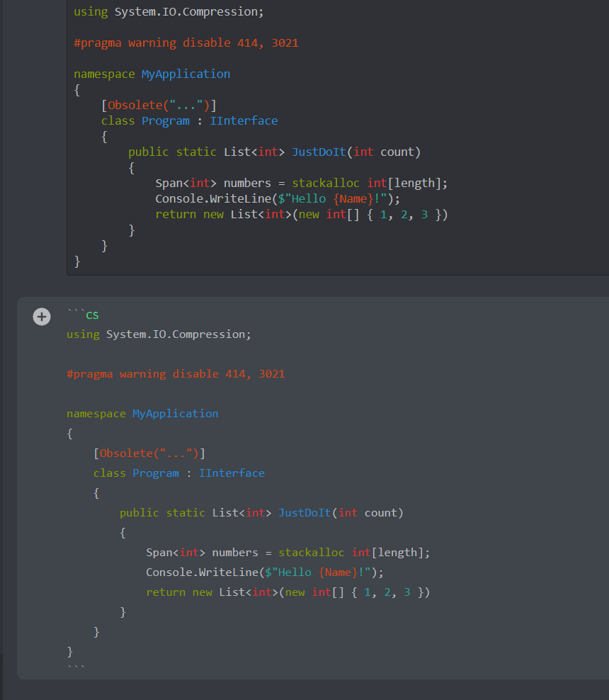Click 'using System.IO.Compression;' in the message input draft

159,334
